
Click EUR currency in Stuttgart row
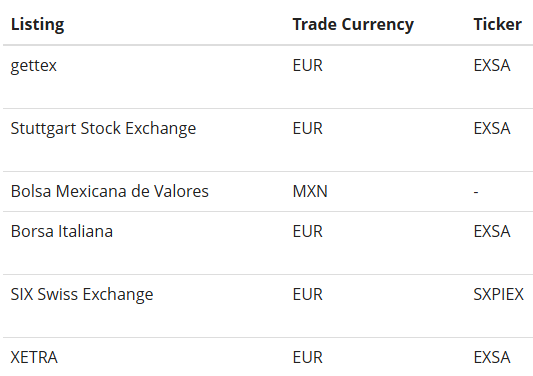coord(307,128)
